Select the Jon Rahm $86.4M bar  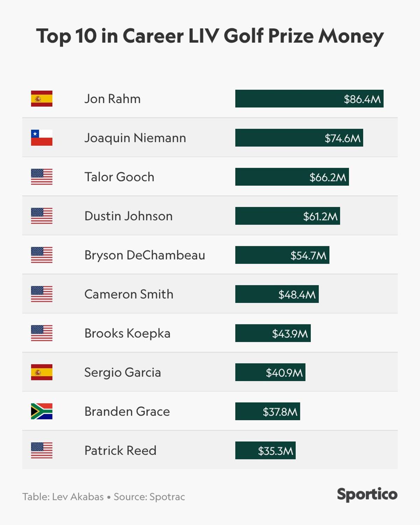(x=309, y=99)
